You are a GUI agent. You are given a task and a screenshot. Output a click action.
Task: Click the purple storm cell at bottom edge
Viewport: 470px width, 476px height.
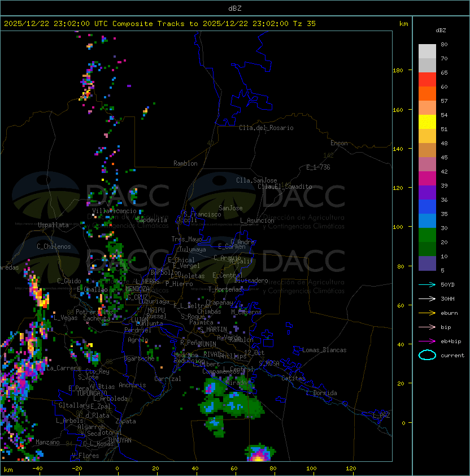pyautogui.click(x=259, y=453)
